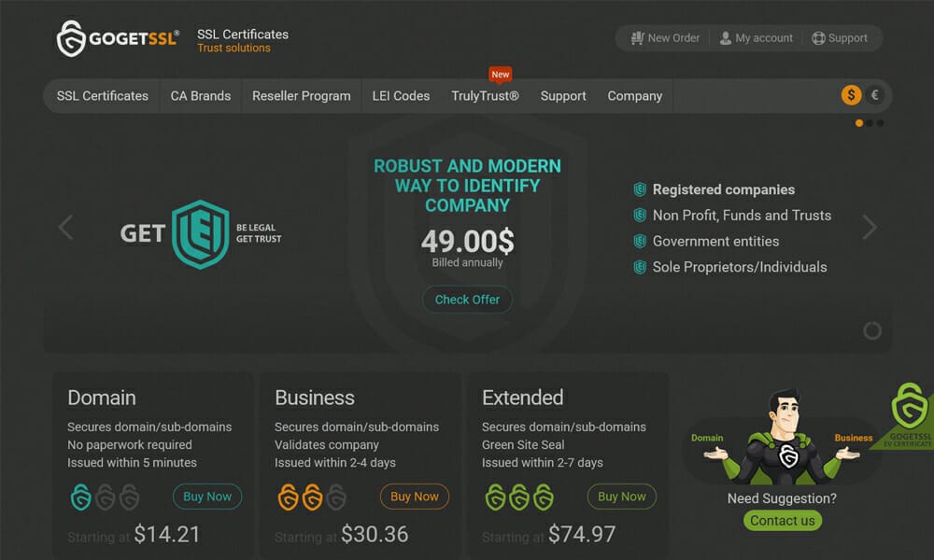This screenshot has width=934, height=560.
Task: Click Issued within 5 minutes text
Action: (x=132, y=462)
